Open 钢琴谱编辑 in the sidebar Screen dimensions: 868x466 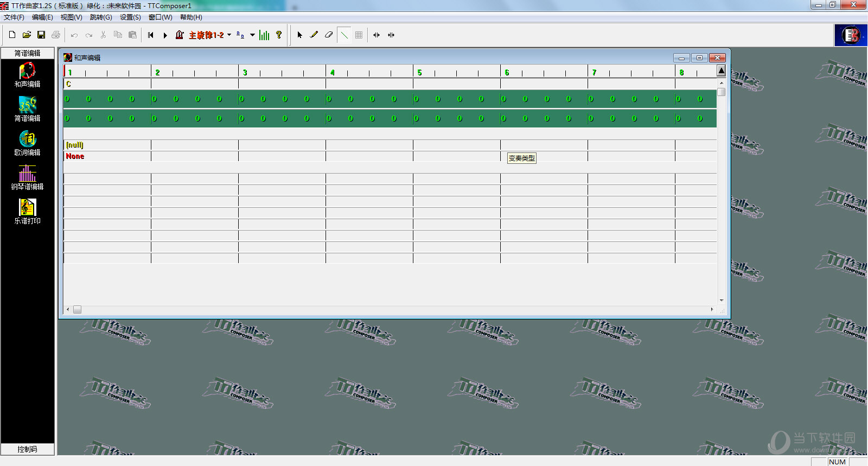coord(27,177)
